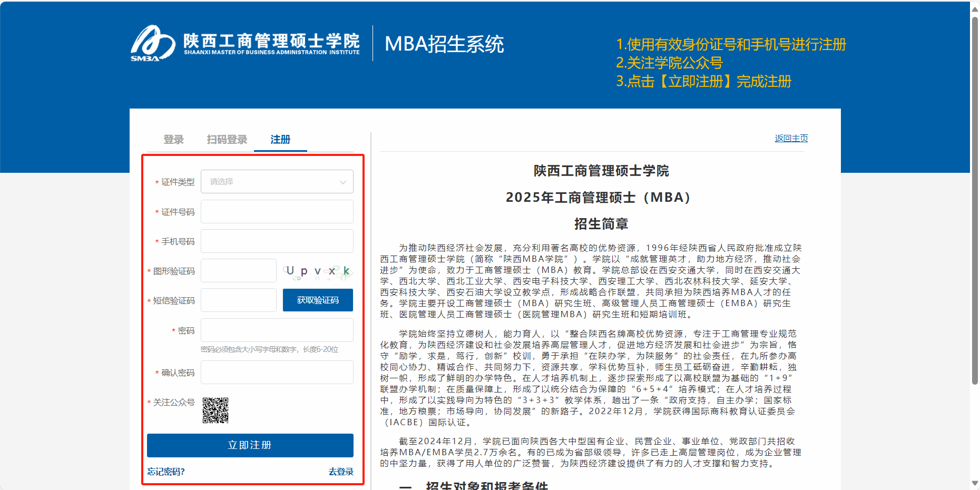Follow the 返回主页 link
This screenshot has width=980, height=490.
[791, 138]
